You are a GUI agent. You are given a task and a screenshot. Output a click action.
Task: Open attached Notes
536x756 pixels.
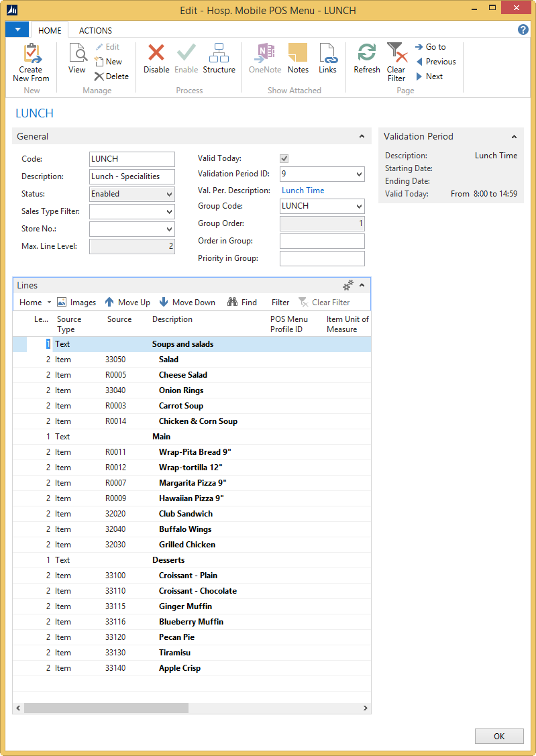[298, 54]
